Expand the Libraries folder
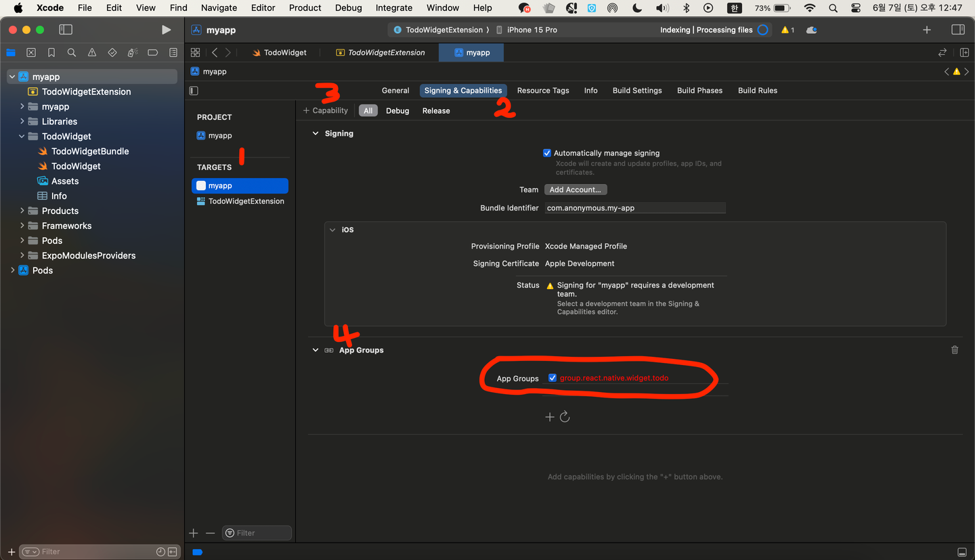 point(22,121)
